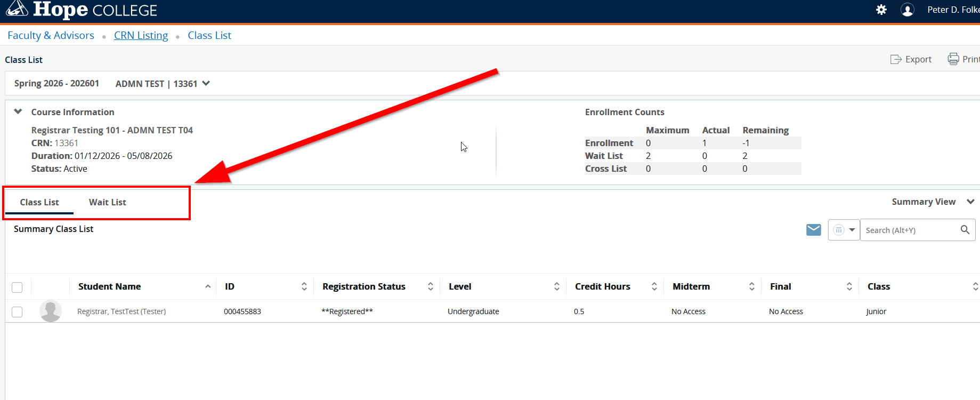The image size is (980, 400).
Task: Sort the Class column
Action: pos(976,286)
